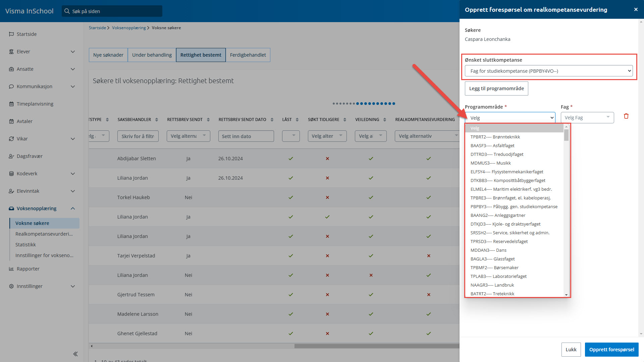The height and width of the screenshot is (362, 644).
Task: Collapse the sidebar with double-chevron icon
Action: [x=75, y=354]
